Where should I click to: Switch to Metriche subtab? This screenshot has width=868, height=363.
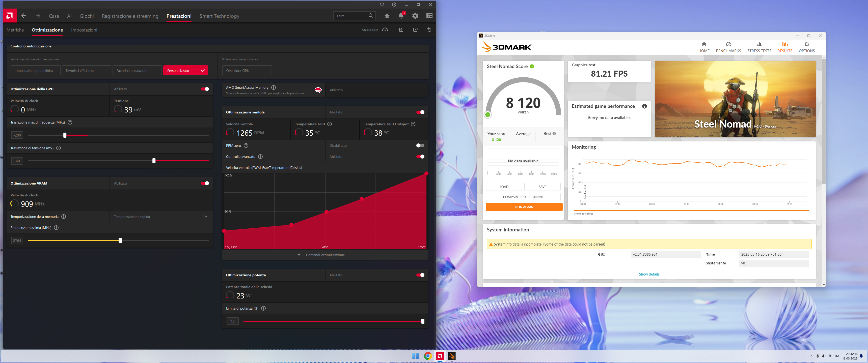[x=15, y=30]
